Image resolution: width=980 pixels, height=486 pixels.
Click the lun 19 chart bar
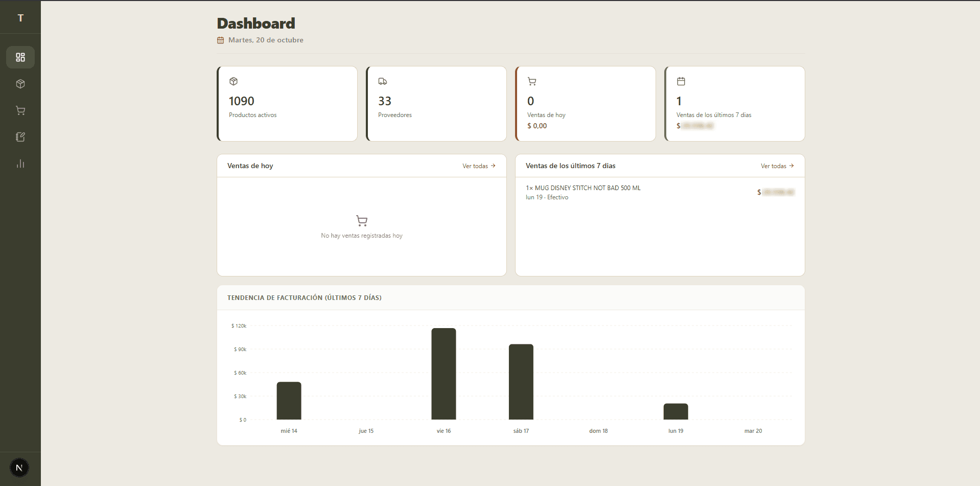676,412
